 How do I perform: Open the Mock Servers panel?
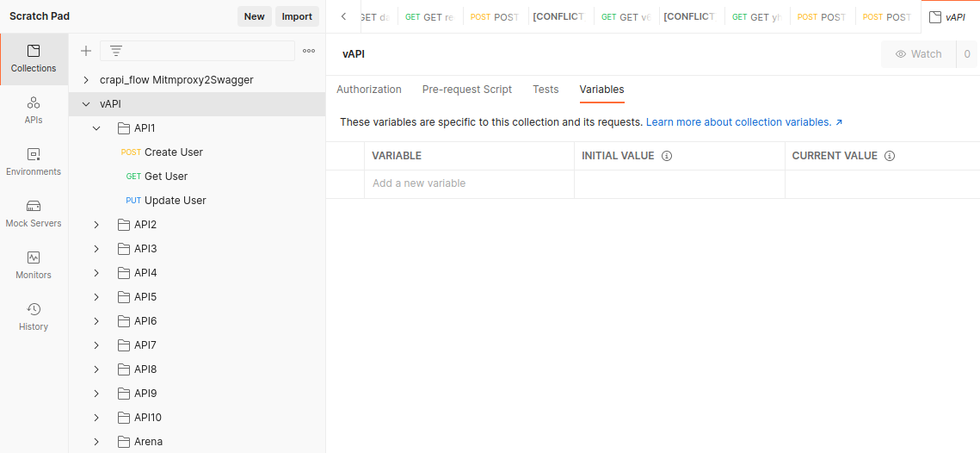coord(34,214)
